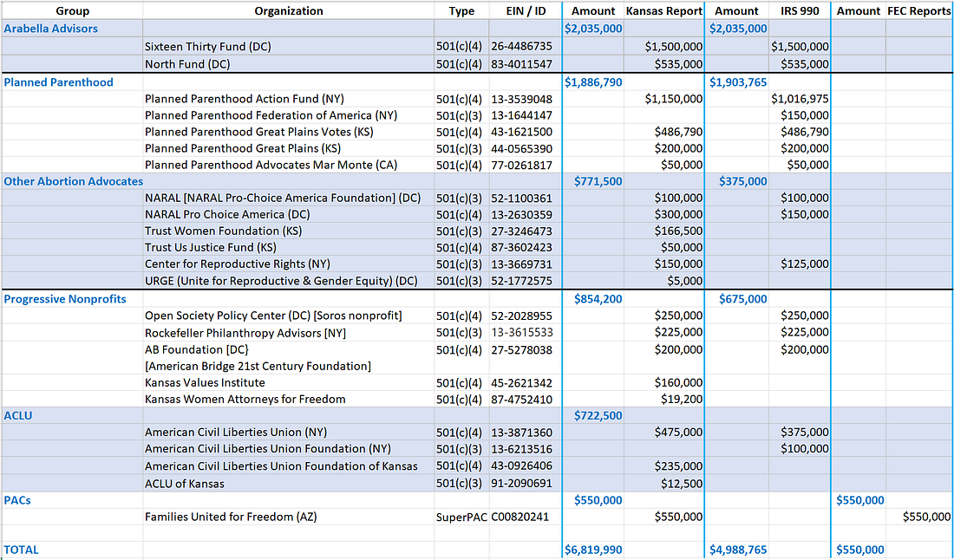
Task: Click Open Society Policy Center cell
Action: 289,316
